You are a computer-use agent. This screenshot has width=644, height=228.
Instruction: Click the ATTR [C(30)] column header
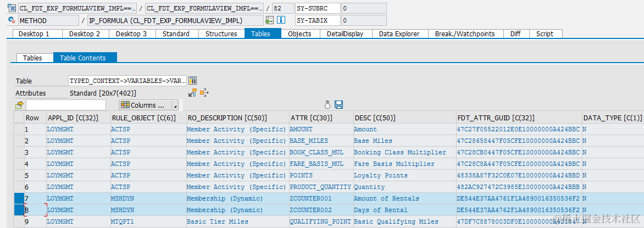click(321, 118)
